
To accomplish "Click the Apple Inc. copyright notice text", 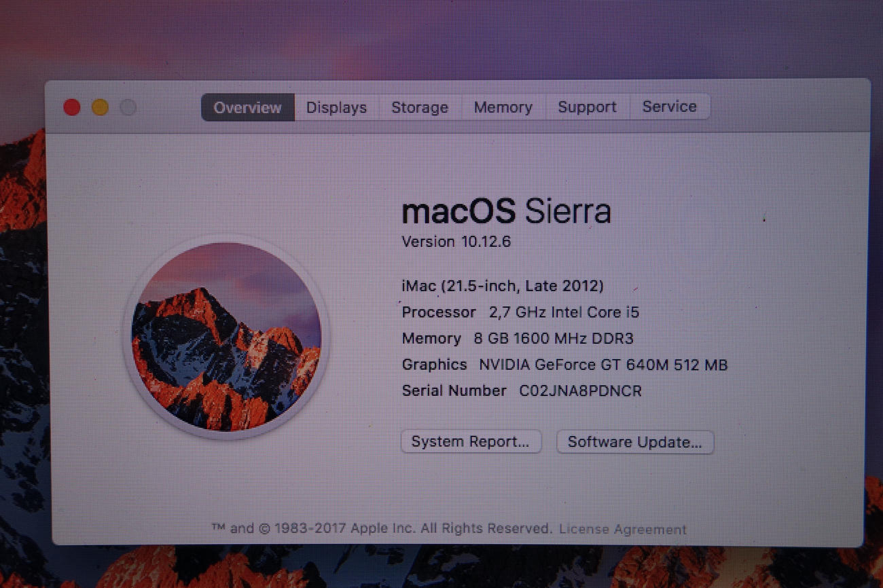I will pos(382,528).
